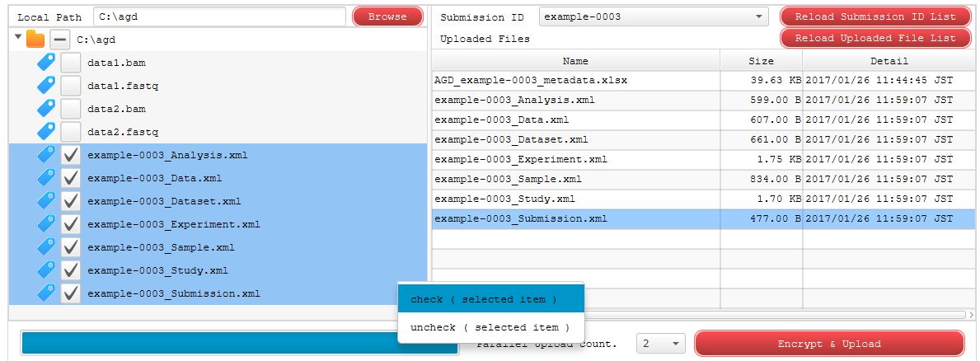
Task: Check the data1.bam checkbox
Action: tap(71, 63)
